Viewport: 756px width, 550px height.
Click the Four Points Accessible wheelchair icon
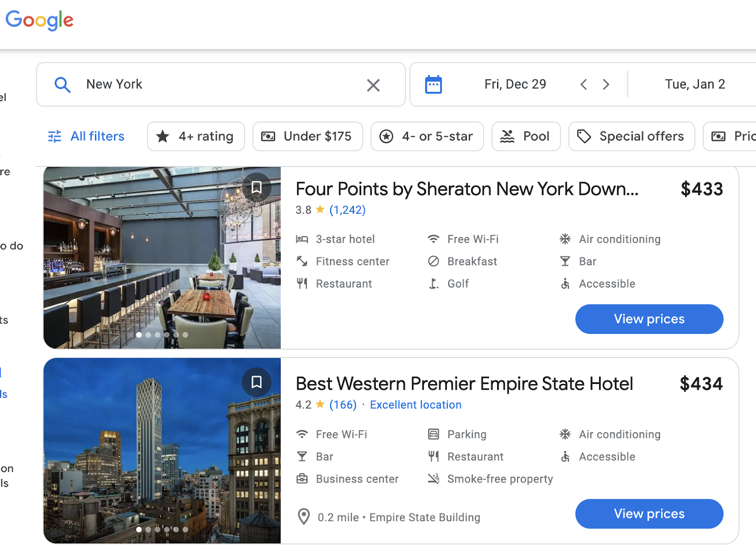(x=565, y=284)
